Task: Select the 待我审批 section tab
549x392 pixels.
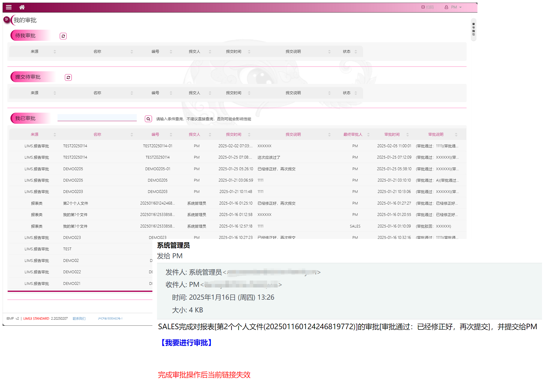Action: point(25,36)
